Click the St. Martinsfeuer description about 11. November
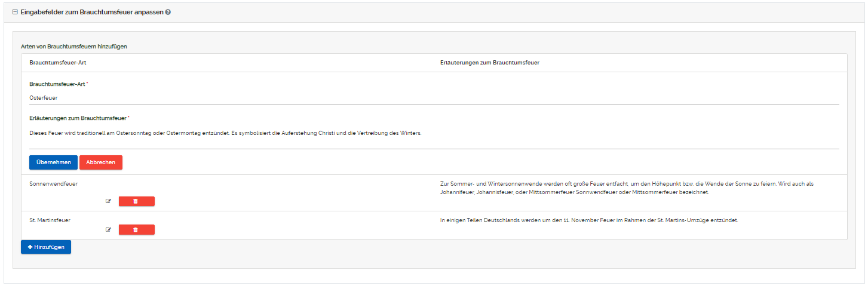Image resolution: width=868 pixels, height=286 pixels. point(589,220)
